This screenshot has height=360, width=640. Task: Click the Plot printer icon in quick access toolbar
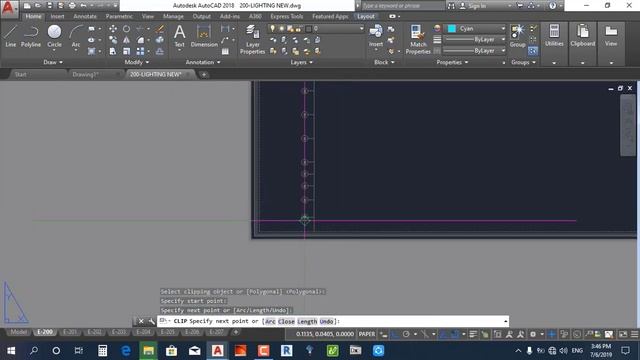pyautogui.click(x=72, y=6)
